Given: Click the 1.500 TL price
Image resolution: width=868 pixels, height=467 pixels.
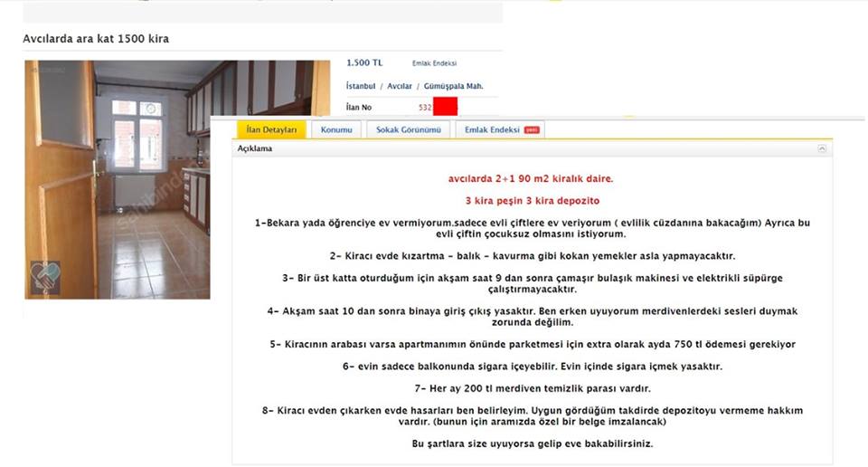Looking at the screenshot, I should (x=364, y=62).
